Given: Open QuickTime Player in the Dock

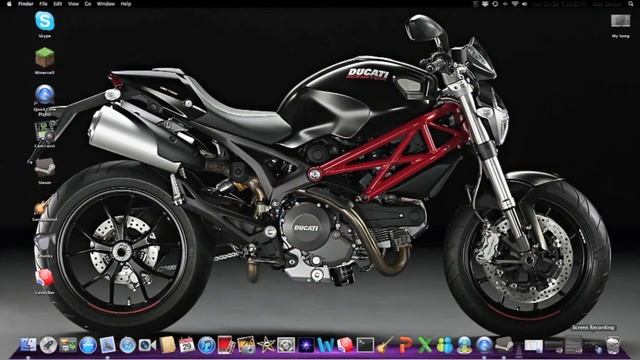Looking at the screenshot, I should (484, 345).
